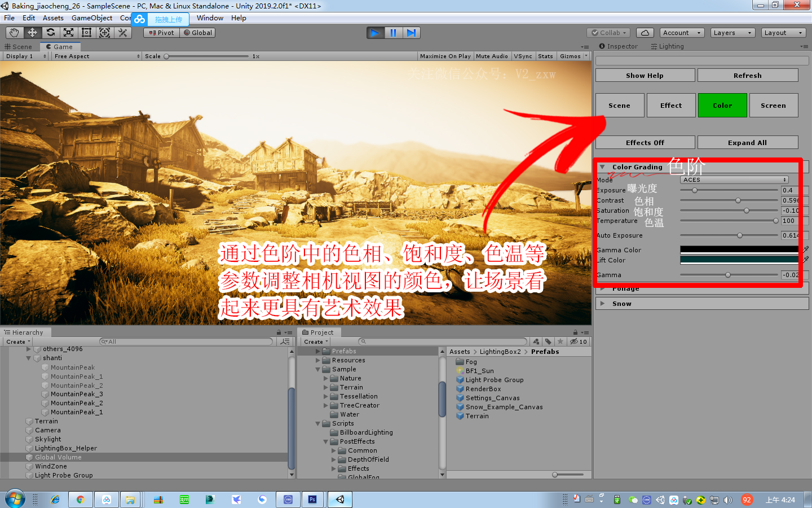812x508 pixels.
Task: Open the Hierarchy Create dropdown
Action: pos(18,341)
